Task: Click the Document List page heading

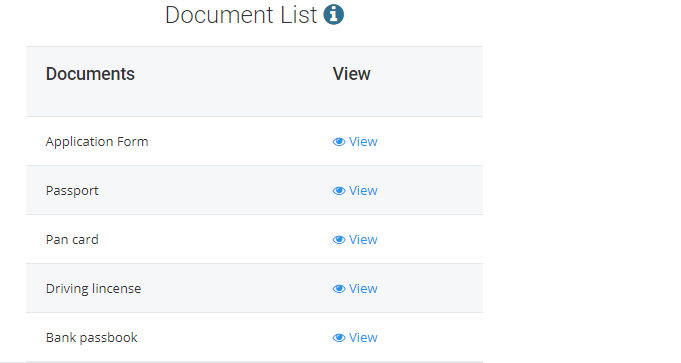Action: click(x=241, y=15)
